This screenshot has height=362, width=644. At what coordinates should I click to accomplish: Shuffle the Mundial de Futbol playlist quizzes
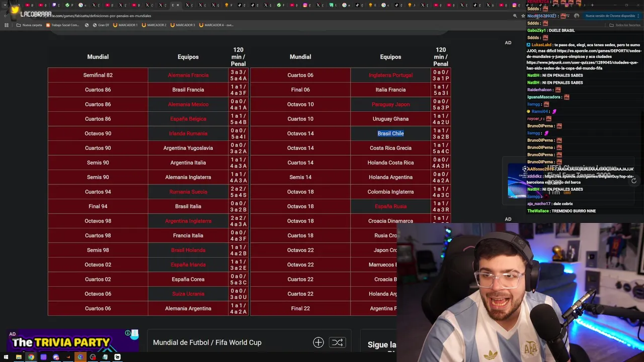337,342
